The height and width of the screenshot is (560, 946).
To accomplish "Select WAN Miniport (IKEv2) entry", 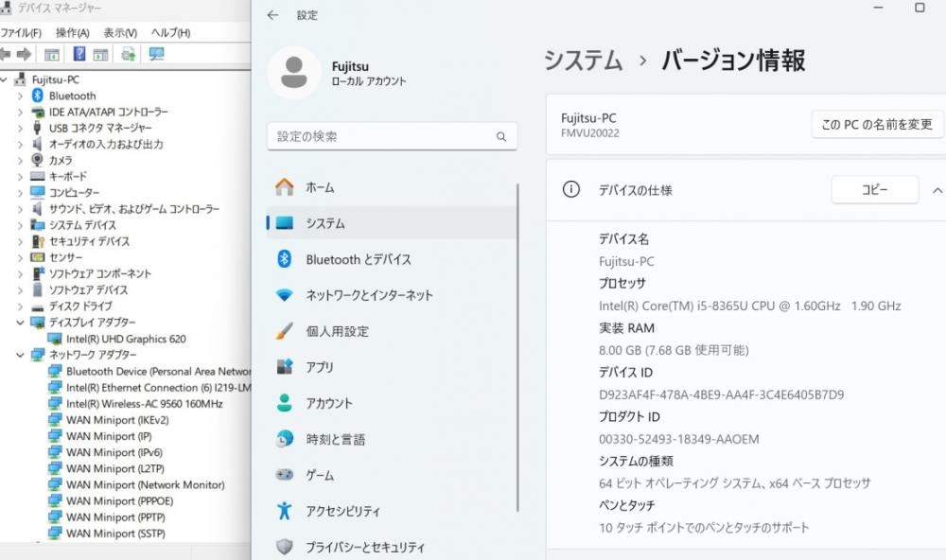I will coord(117,420).
